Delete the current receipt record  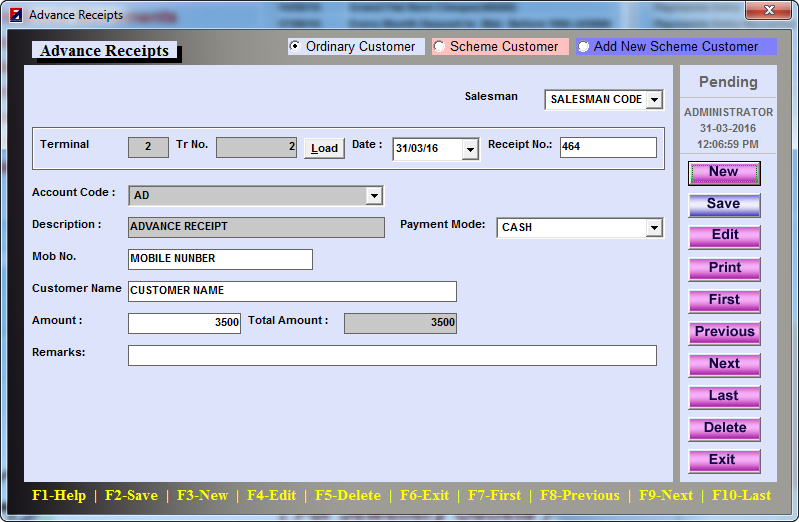click(x=724, y=428)
